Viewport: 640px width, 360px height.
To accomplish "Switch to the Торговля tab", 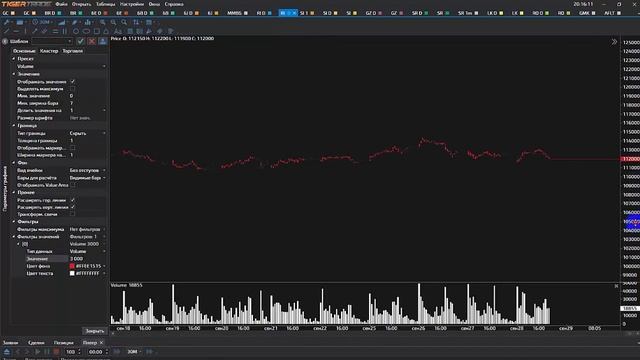I will coord(73,51).
